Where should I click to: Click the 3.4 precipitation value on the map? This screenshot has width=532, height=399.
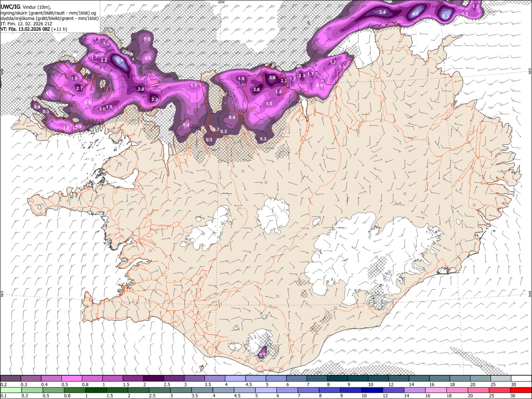pyautogui.click(x=382, y=12)
